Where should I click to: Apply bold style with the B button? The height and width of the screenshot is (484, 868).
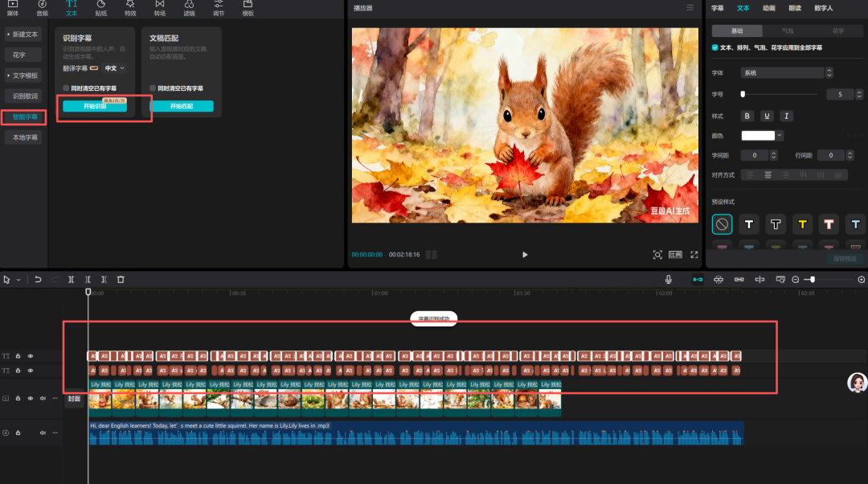pos(748,116)
